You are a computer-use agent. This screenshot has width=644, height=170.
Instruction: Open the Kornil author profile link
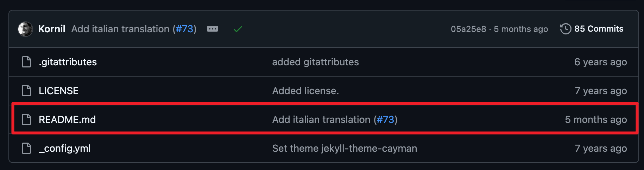click(x=52, y=29)
